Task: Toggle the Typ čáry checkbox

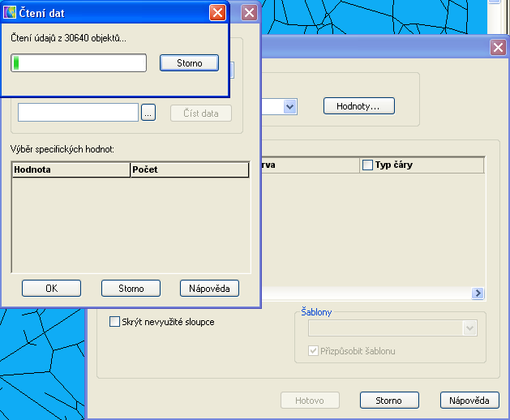Action: (x=368, y=165)
